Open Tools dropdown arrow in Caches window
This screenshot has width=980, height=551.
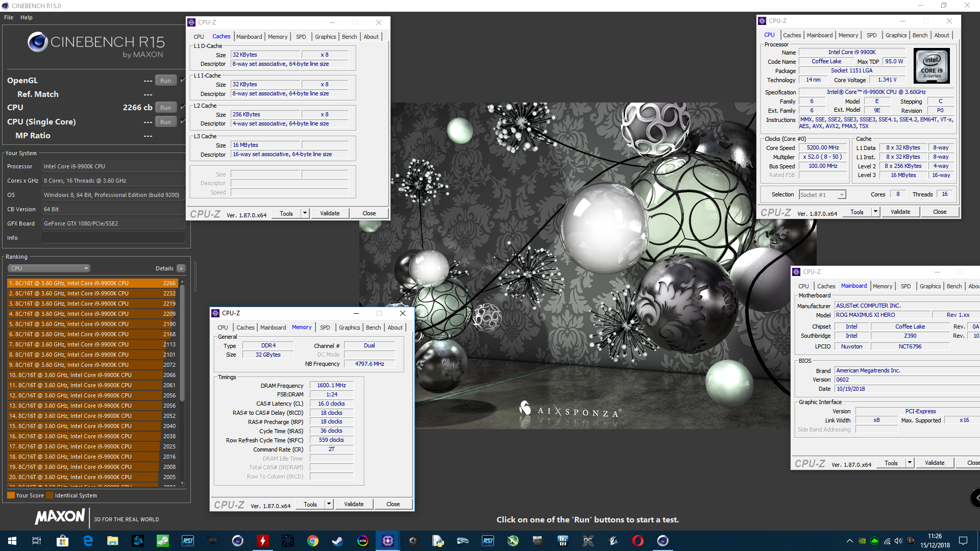point(305,213)
